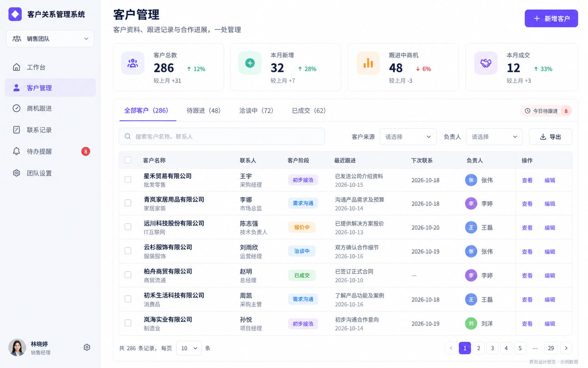The height and width of the screenshot is (368, 588).
Task: Check the 星禾贸易有限公司 row checkbox
Action: [x=128, y=180]
